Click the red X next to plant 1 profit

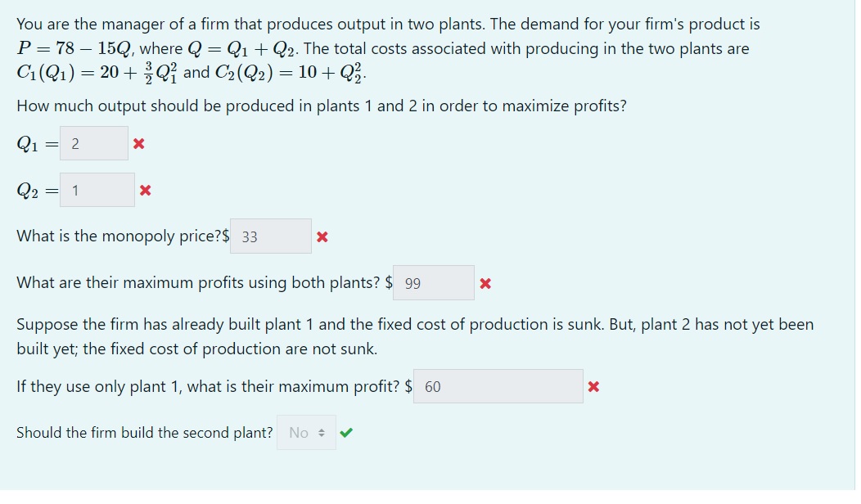pos(593,386)
